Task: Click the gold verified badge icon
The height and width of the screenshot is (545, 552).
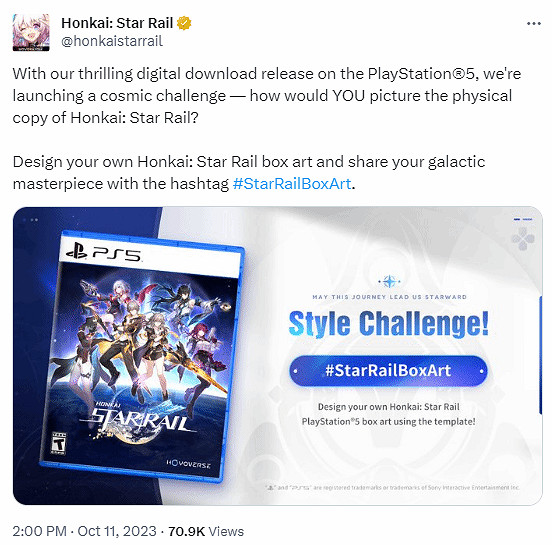Action: 184,23
